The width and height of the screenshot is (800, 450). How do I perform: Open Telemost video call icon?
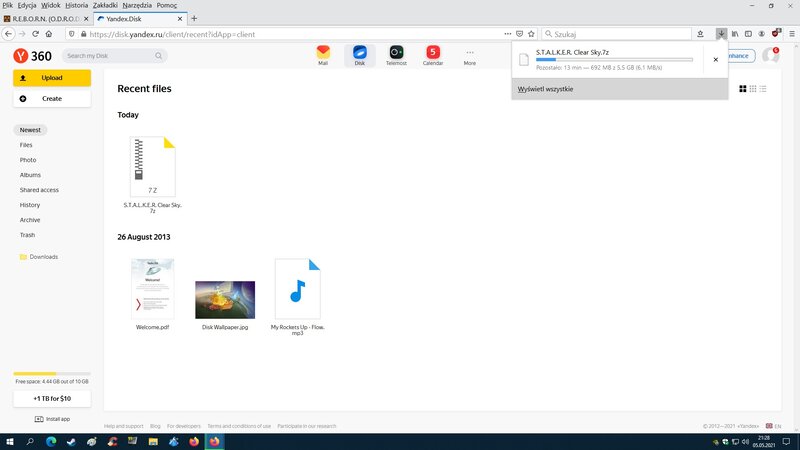click(396, 55)
